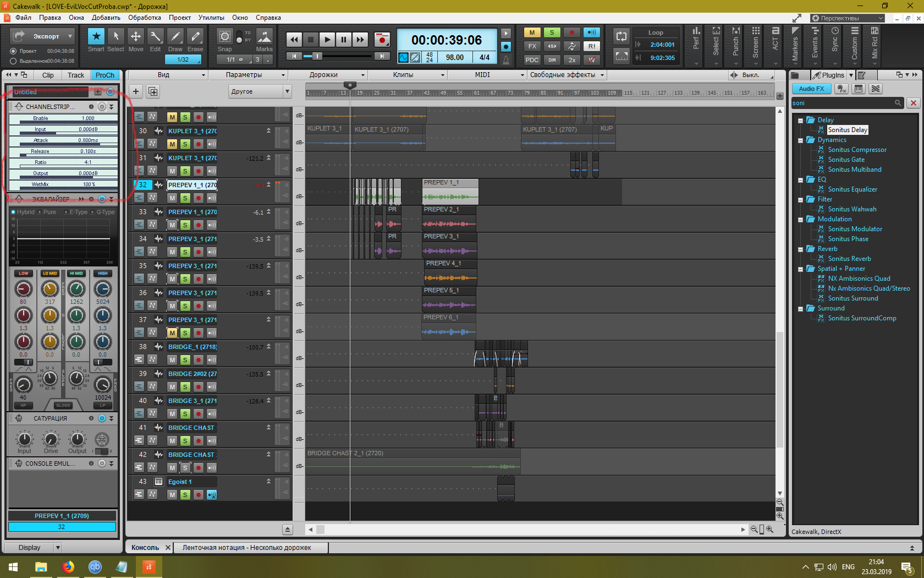Image resolution: width=924 pixels, height=578 pixels.
Task: Select the Smart tool
Action: [96, 36]
